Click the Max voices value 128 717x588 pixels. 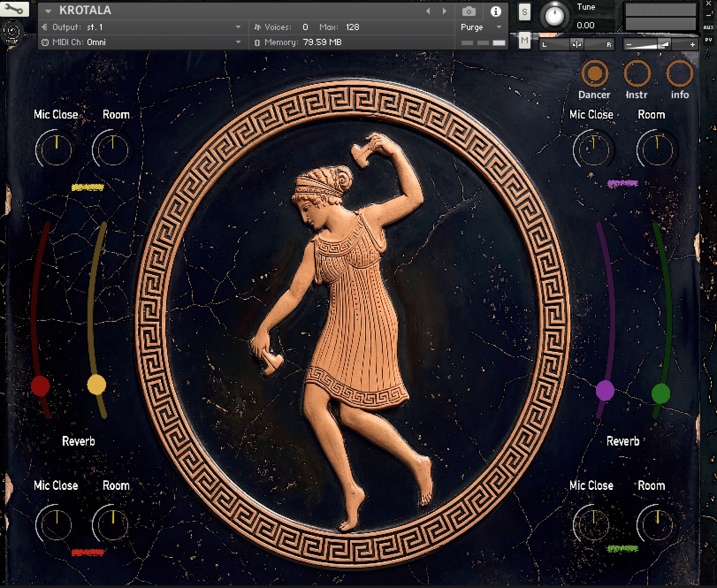(x=353, y=27)
